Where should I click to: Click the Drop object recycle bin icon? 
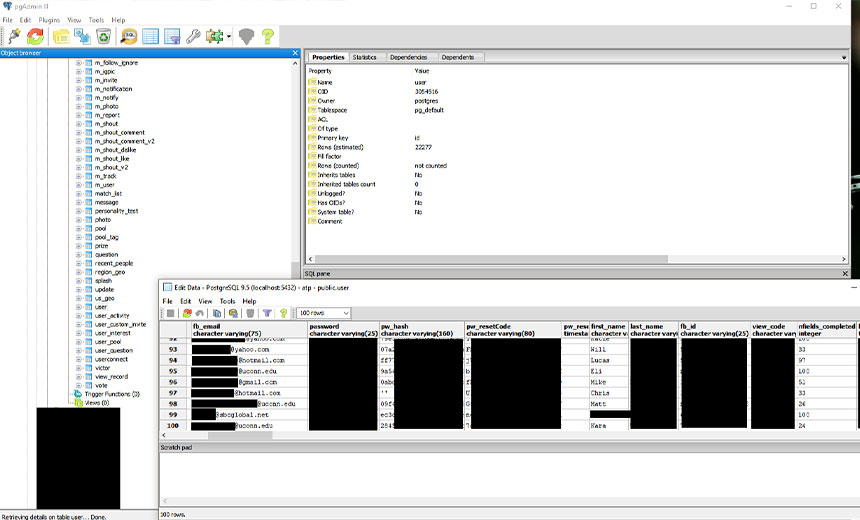tap(103, 37)
